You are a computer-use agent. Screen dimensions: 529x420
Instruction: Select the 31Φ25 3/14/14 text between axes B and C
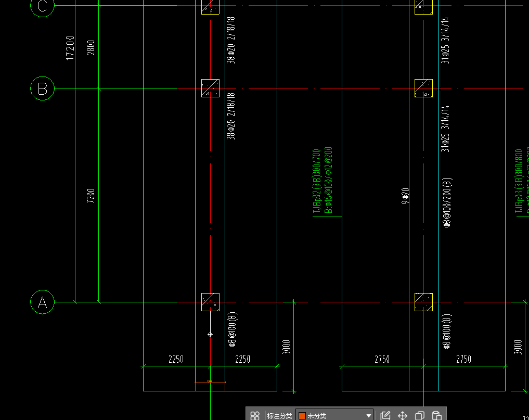point(445,41)
